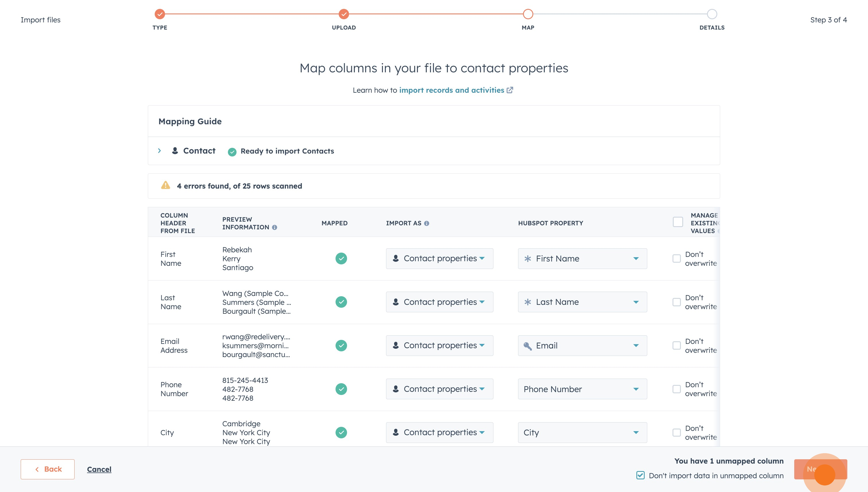
Task: Click the completed TYPE step circle
Action: coord(160,14)
